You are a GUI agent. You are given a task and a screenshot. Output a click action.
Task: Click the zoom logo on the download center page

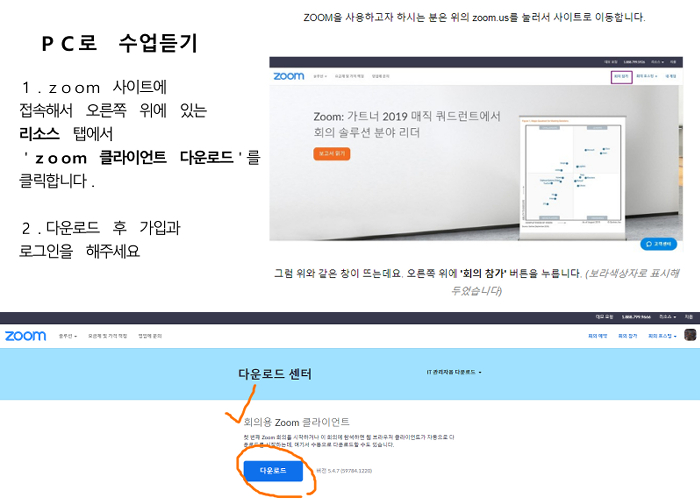tap(25, 336)
